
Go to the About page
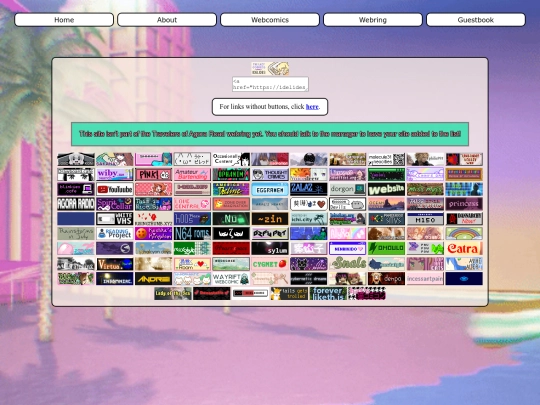pos(167,20)
